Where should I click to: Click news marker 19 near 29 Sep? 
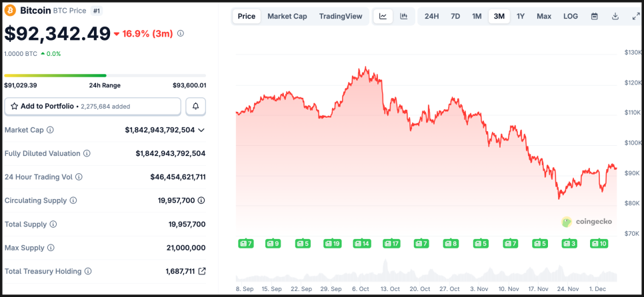pos(332,244)
